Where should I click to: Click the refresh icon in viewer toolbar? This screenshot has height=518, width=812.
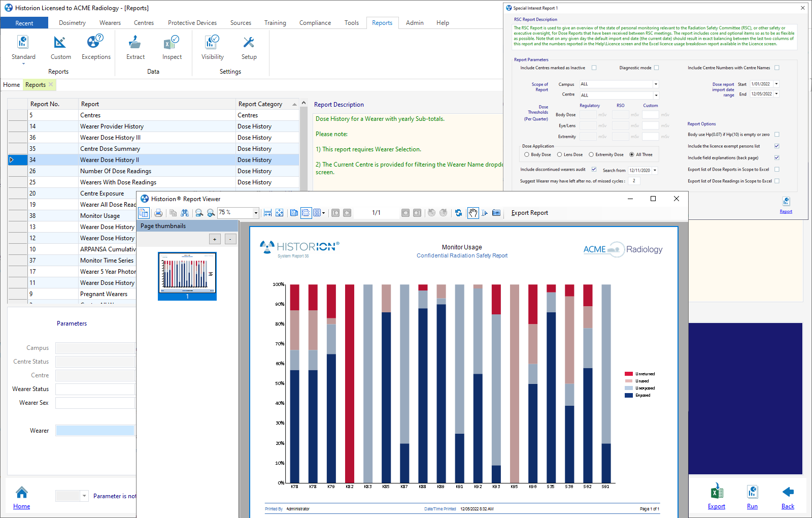click(x=458, y=213)
